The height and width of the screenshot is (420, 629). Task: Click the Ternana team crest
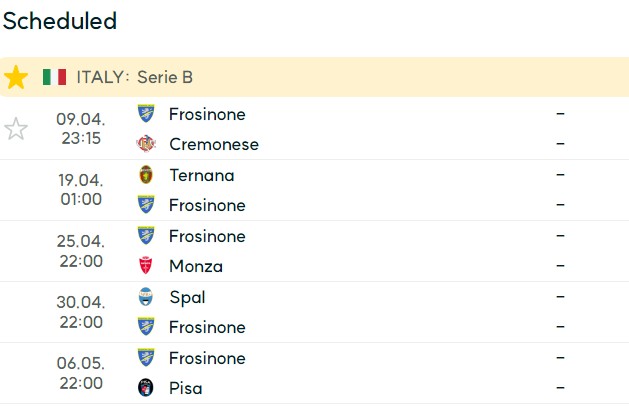[x=146, y=175]
